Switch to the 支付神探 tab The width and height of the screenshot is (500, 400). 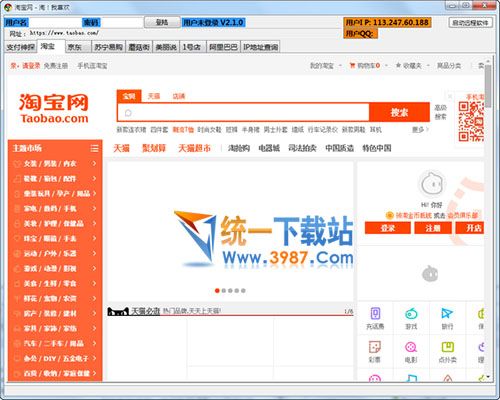(x=20, y=47)
